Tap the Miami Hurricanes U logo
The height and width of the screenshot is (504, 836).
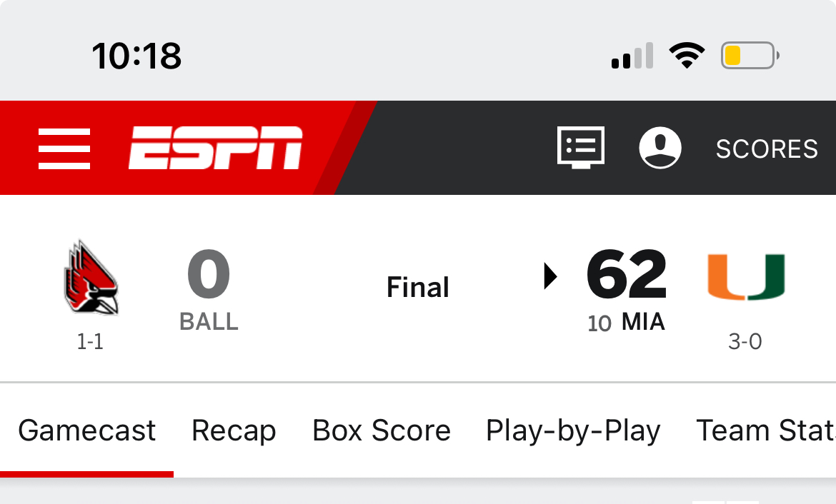[746, 277]
